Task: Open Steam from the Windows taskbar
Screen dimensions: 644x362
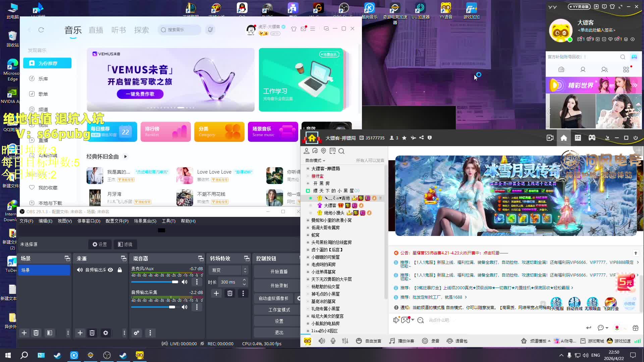Action: (x=57, y=355)
